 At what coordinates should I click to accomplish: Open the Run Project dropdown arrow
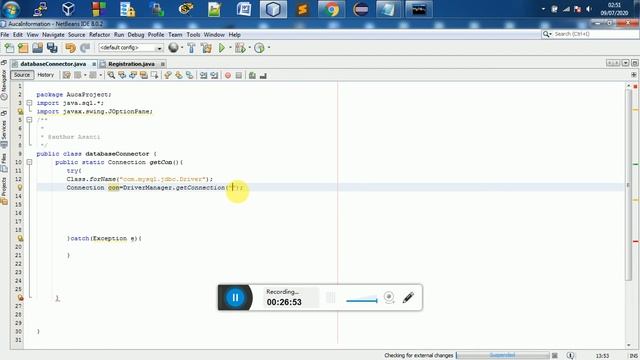(x=230, y=48)
